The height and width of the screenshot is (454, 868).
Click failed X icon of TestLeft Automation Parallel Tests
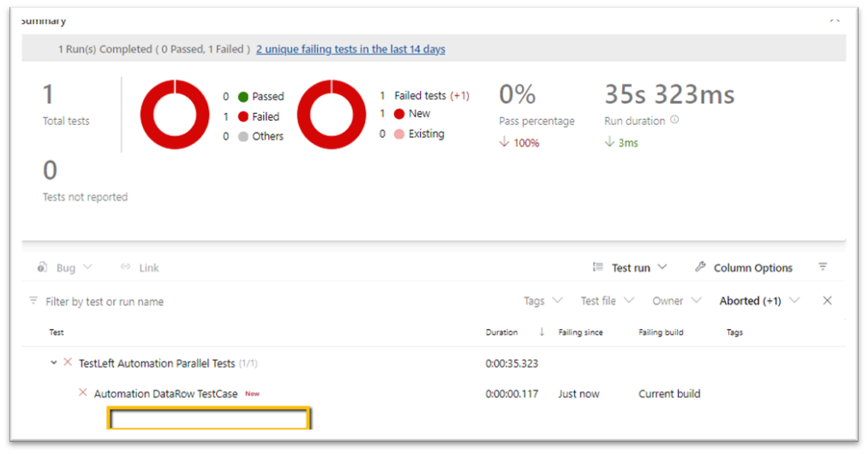click(68, 362)
